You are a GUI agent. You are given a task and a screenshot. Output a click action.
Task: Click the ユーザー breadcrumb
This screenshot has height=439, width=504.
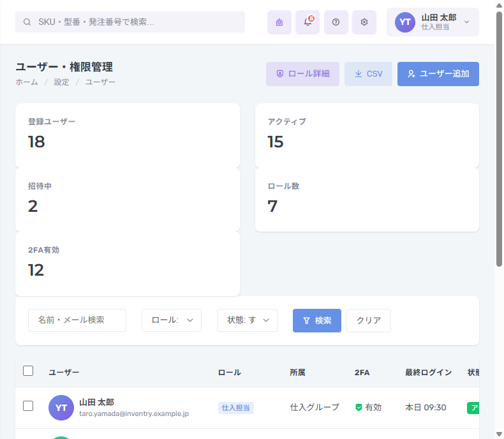tap(100, 82)
